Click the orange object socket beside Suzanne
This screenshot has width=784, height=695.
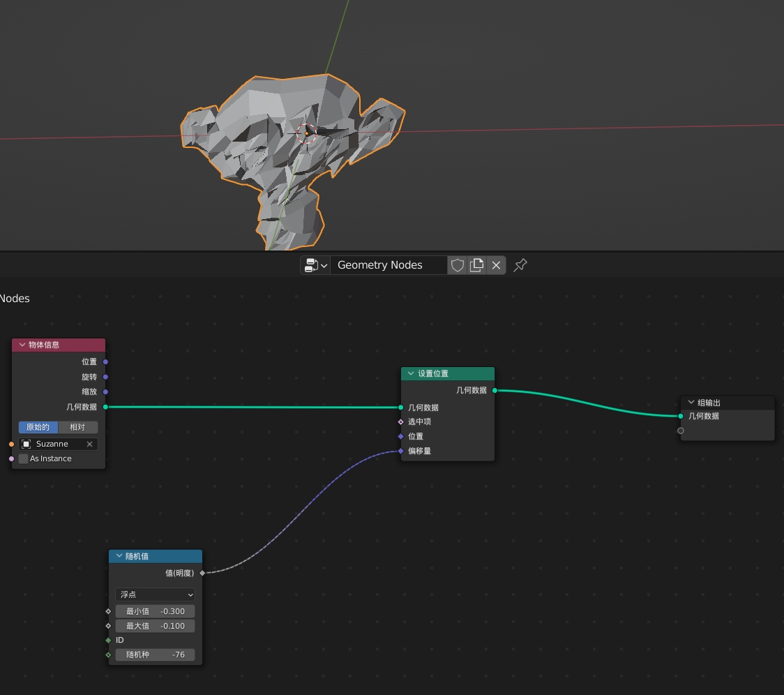(11, 444)
